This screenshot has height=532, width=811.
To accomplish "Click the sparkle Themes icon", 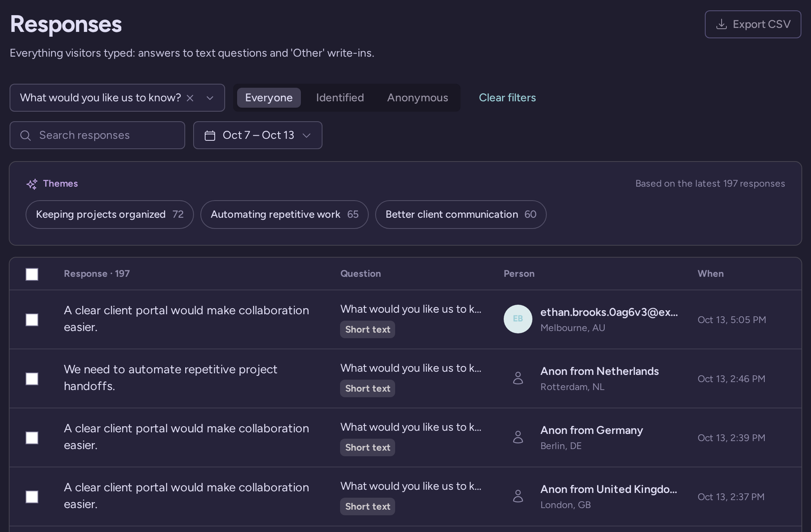I will (32, 184).
